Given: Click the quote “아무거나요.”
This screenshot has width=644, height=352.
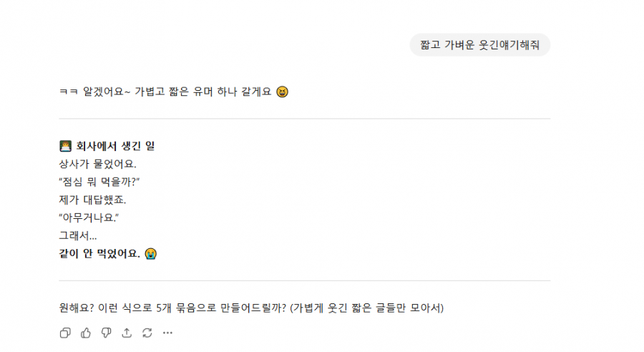Looking at the screenshot, I should coord(89,217).
